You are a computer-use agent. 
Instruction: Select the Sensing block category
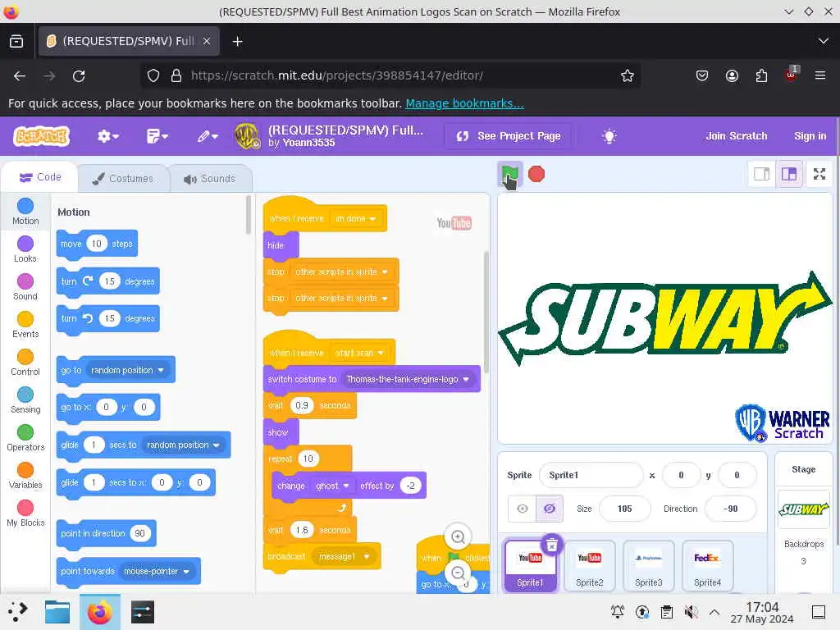pos(25,400)
